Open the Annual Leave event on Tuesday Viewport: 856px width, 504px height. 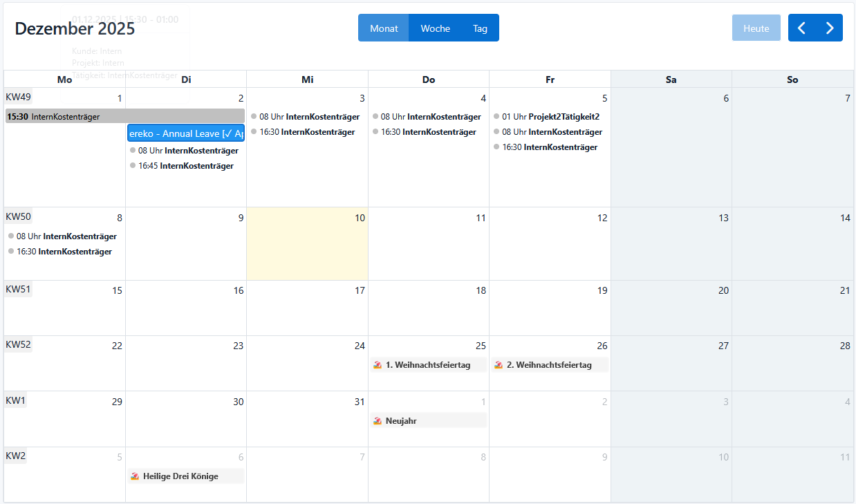(186, 133)
